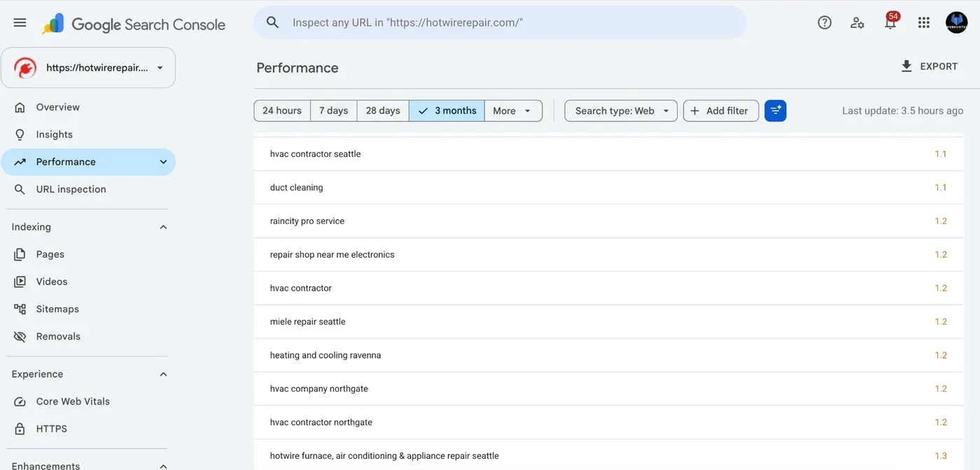980x470 pixels.
Task: Open the Search type: Web dropdown
Action: click(x=621, y=111)
